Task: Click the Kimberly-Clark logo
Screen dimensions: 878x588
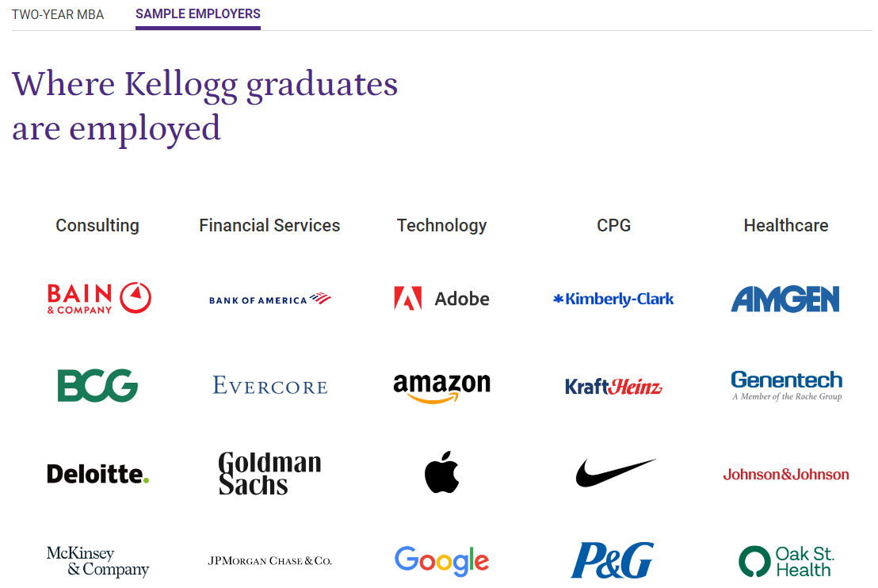Action: tap(613, 300)
